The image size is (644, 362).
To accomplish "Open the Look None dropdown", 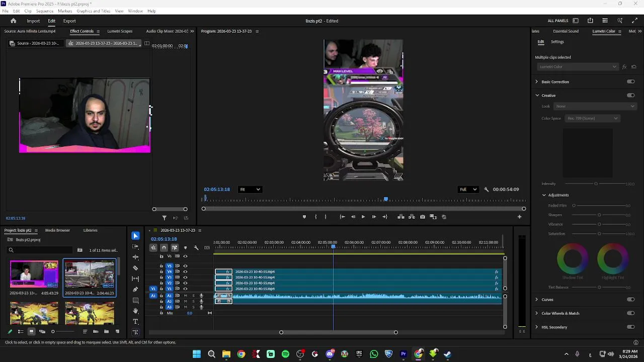I will (595, 106).
